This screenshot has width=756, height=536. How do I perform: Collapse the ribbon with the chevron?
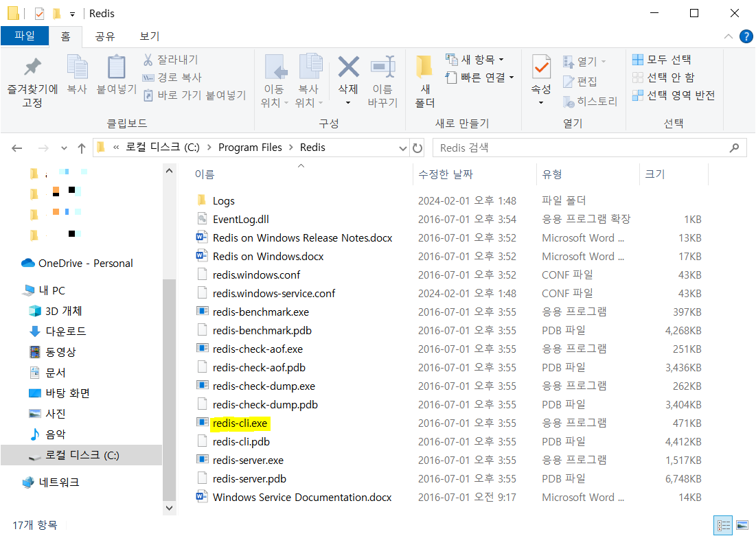point(729,36)
